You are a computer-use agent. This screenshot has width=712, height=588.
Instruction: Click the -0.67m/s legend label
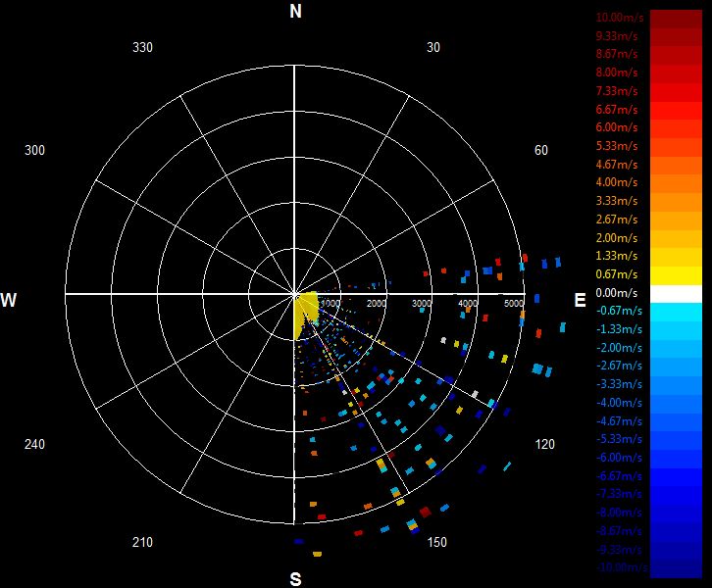click(x=620, y=311)
